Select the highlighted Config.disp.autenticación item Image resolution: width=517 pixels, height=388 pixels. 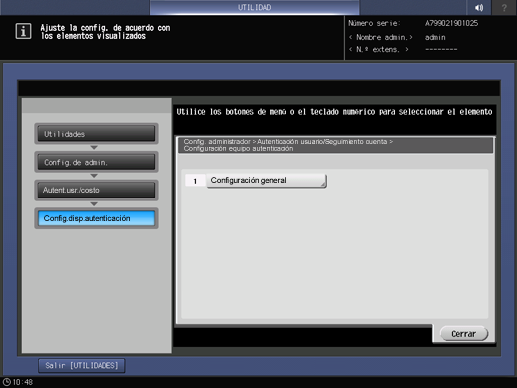[x=96, y=218]
